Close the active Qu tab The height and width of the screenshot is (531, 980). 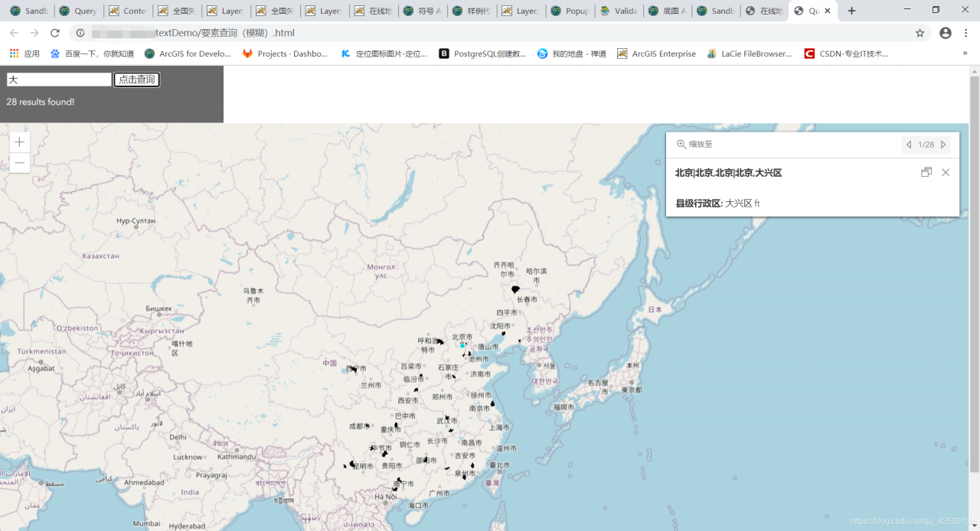tap(828, 11)
